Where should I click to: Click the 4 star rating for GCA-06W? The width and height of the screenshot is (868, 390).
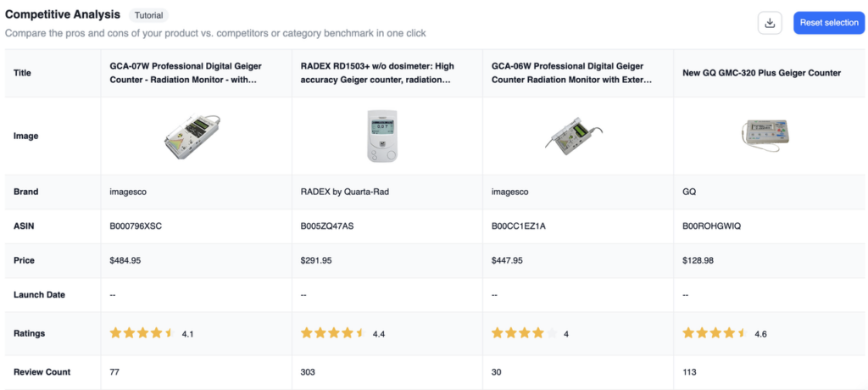[530, 333]
